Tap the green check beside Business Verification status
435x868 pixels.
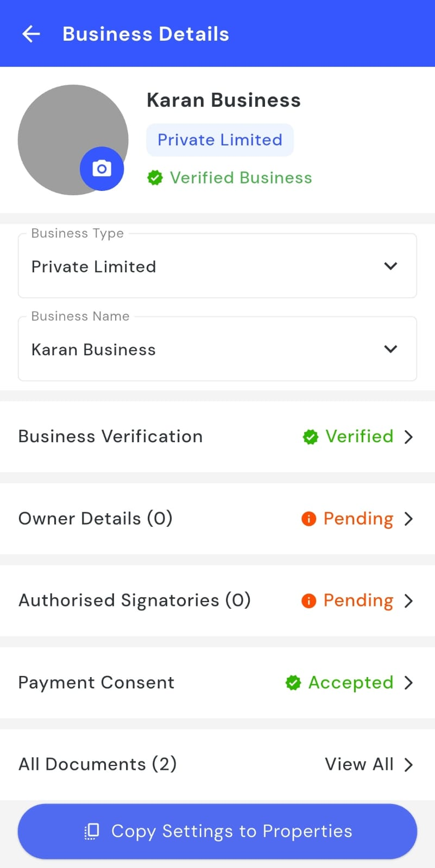click(x=310, y=437)
